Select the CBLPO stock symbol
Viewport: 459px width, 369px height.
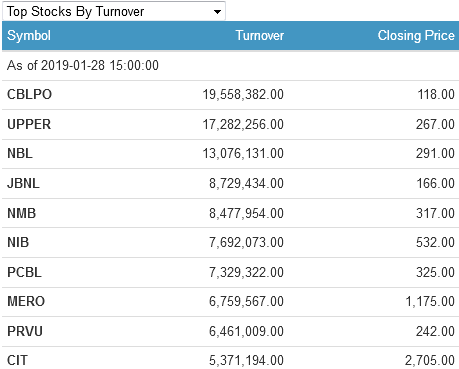pos(29,94)
